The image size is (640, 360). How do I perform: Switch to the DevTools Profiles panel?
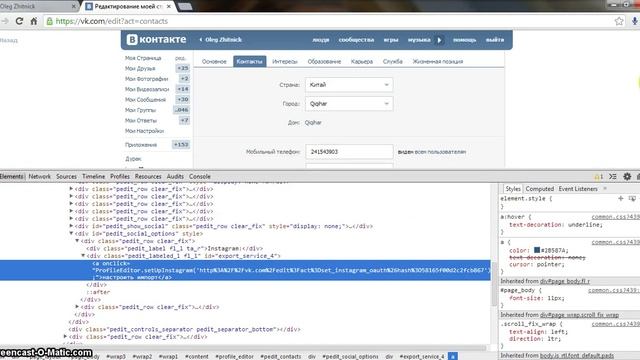point(120,176)
